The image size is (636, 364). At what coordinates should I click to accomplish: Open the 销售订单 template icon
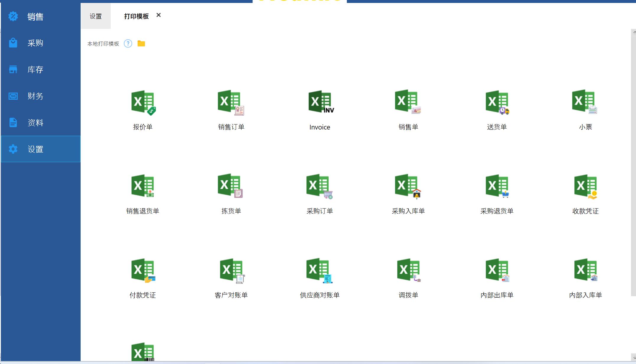click(x=231, y=102)
